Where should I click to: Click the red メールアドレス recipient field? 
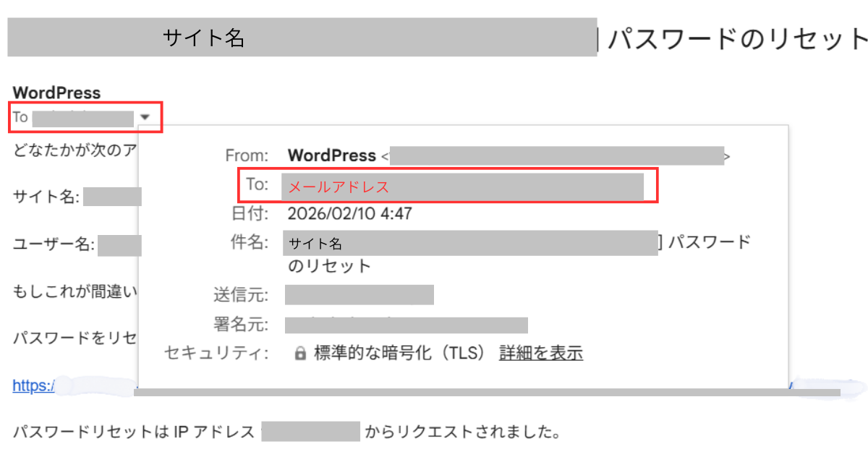tap(339, 187)
